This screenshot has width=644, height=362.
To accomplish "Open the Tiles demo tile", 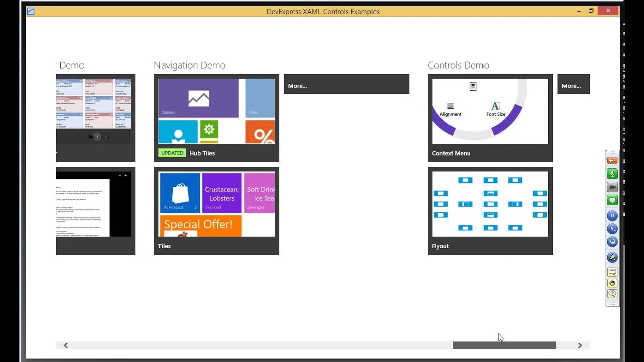I will (x=216, y=211).
